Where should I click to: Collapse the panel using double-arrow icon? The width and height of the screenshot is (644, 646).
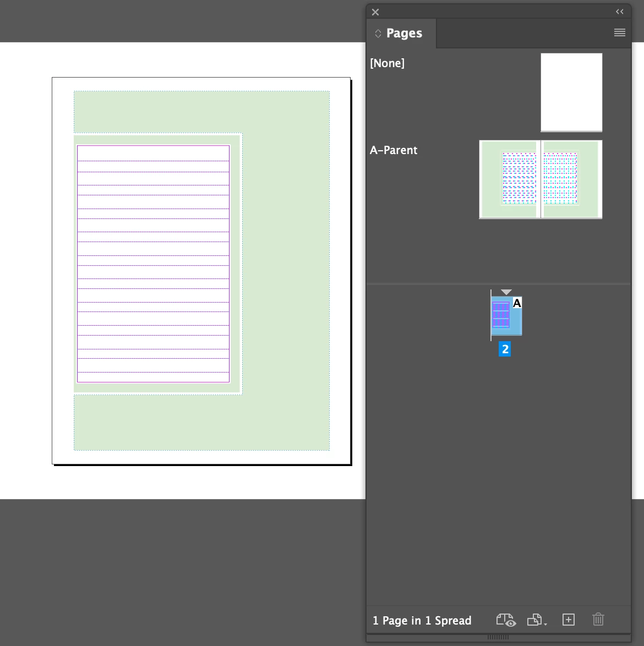coord(619,12)
